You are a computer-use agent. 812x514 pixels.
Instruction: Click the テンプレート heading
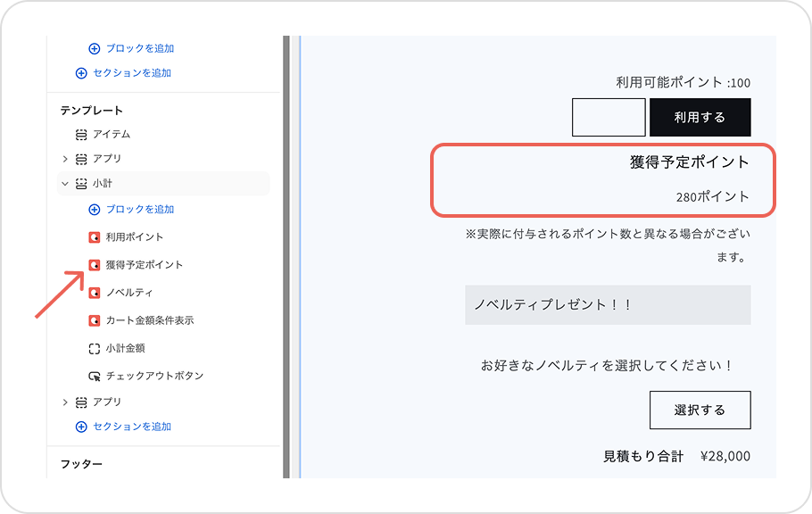coord(92,111)
